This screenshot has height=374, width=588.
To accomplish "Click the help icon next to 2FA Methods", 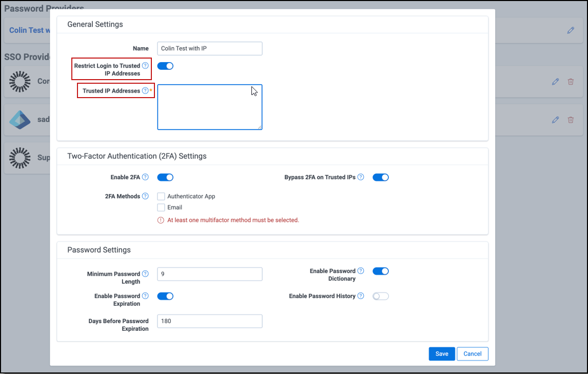I will (x=145, y=196).
